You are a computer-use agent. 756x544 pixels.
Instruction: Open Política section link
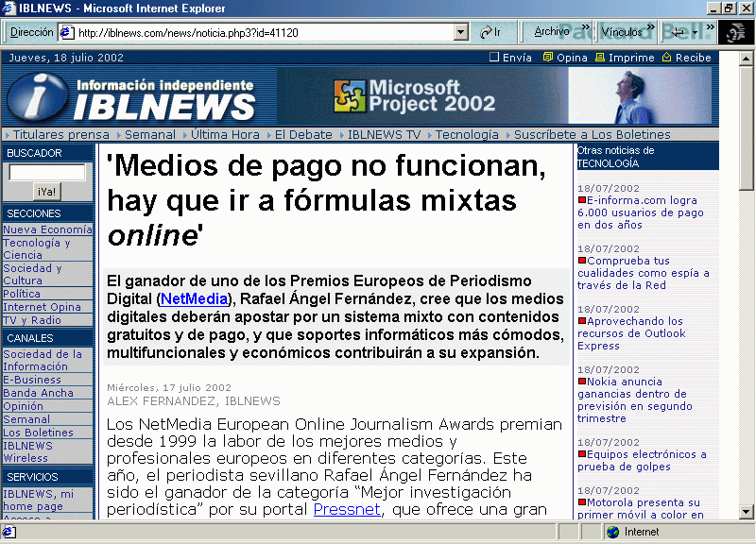[22, 294]
